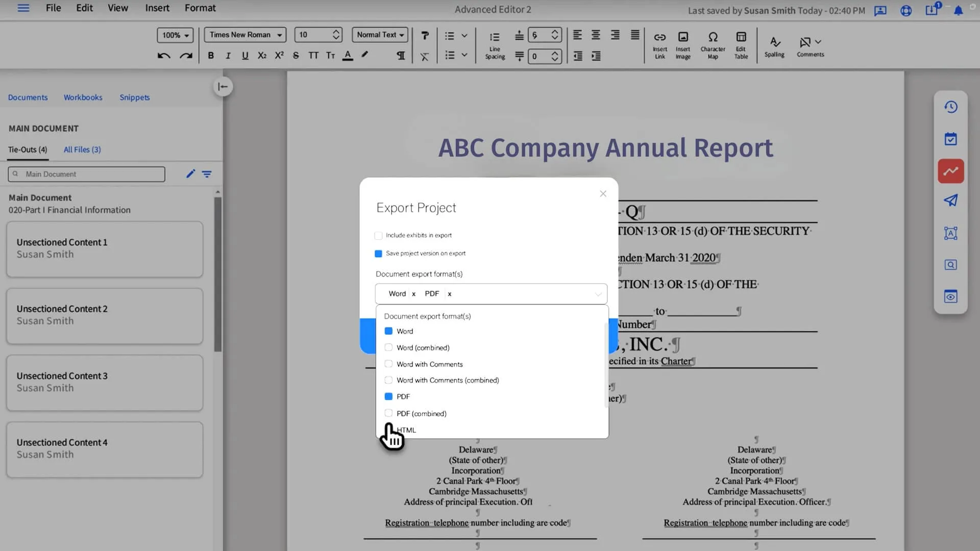The image size is (980, 551).
Task: Open the 100% zoom level dropdown
Action: coord(175,35)
